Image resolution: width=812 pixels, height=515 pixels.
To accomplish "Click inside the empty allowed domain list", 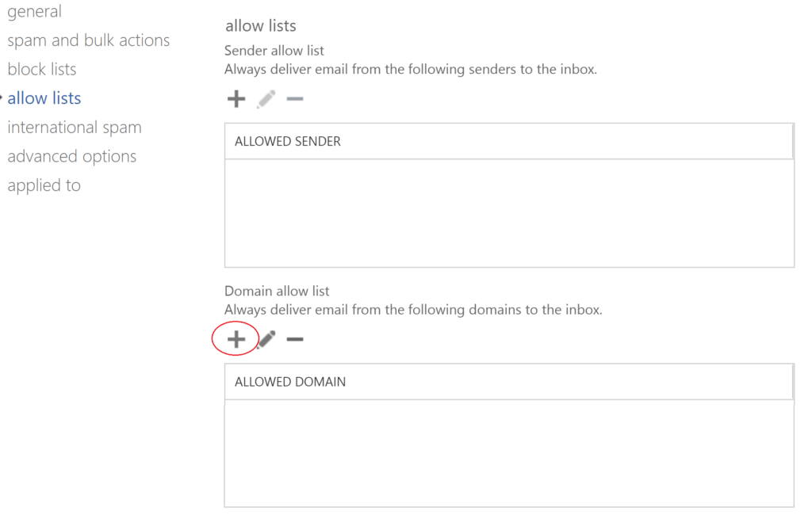I will (509, 452).
